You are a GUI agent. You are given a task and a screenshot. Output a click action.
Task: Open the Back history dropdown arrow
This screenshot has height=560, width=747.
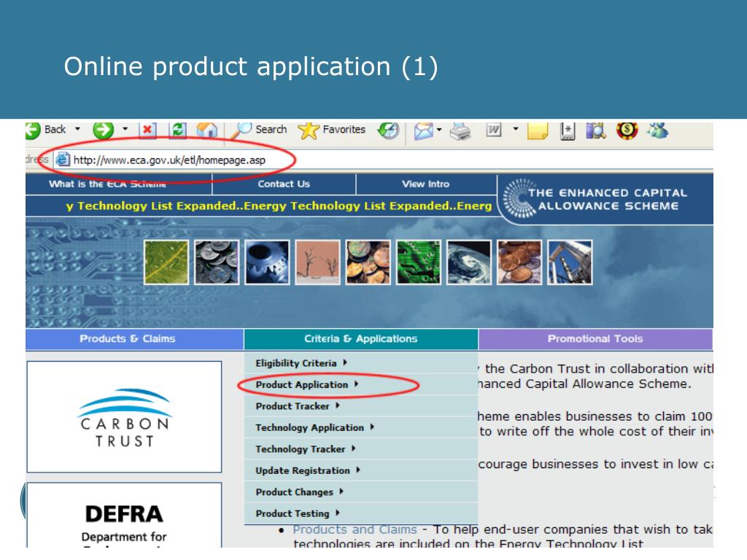point(77,129)
